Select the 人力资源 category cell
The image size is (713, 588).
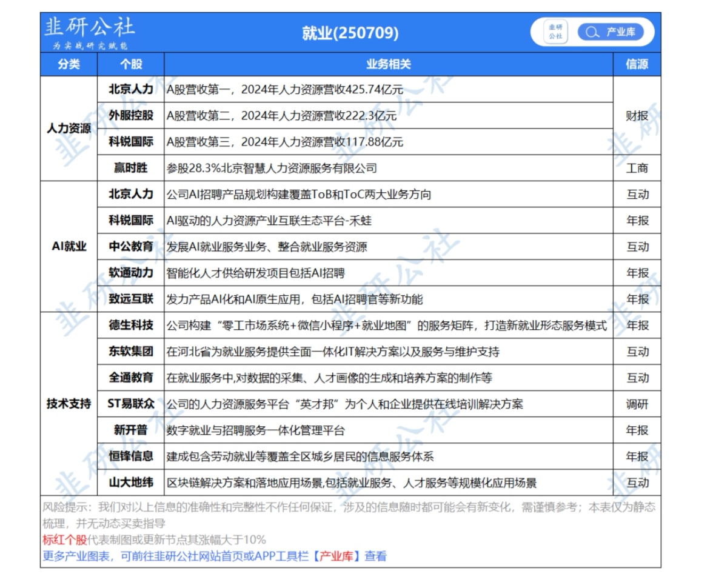pos(69,129)
